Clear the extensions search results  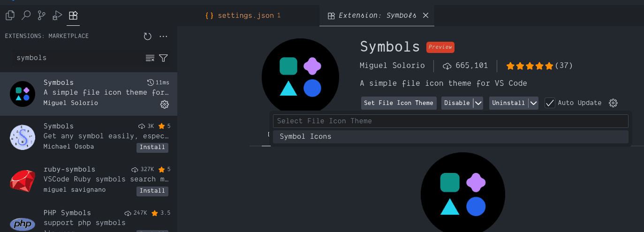[150, 58]
